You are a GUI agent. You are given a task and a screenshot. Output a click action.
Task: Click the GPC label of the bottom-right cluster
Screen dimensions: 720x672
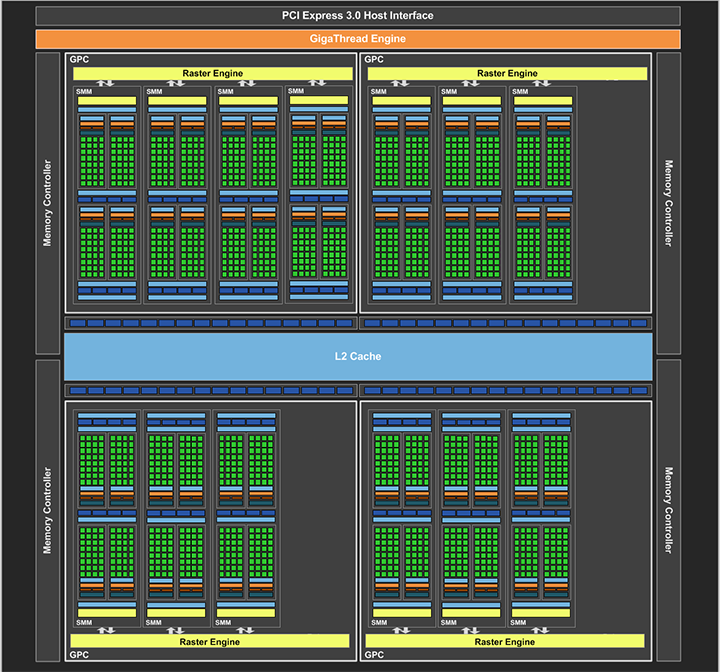[x=374, y=654]
